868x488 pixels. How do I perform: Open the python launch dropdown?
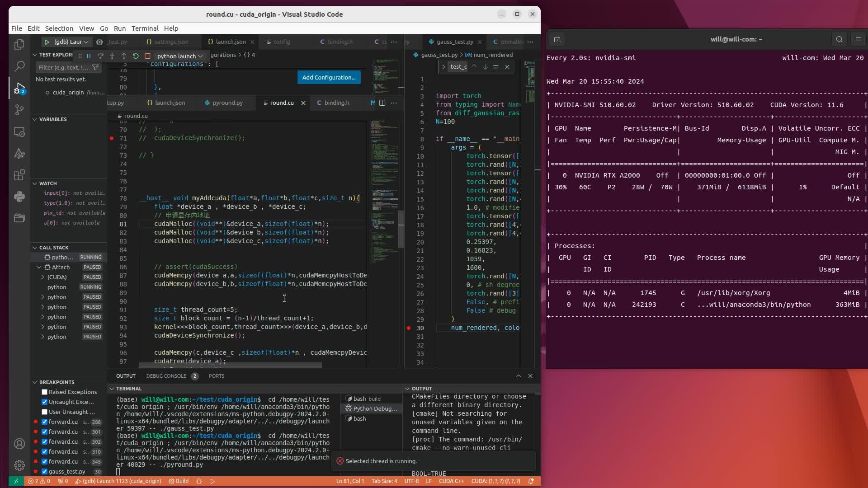pyautogui.click(x=179, y=56)
